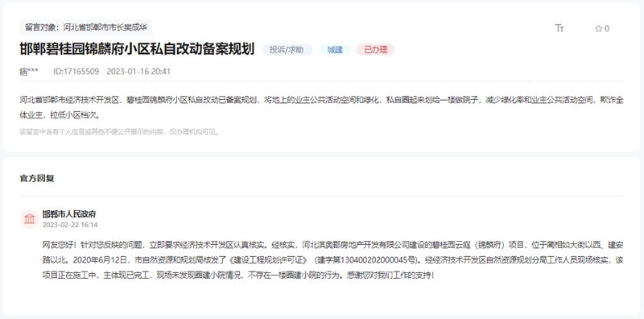Click the gray privacy notice text
The height and width of the screenshot is (319, 644).
coord(119,132)
